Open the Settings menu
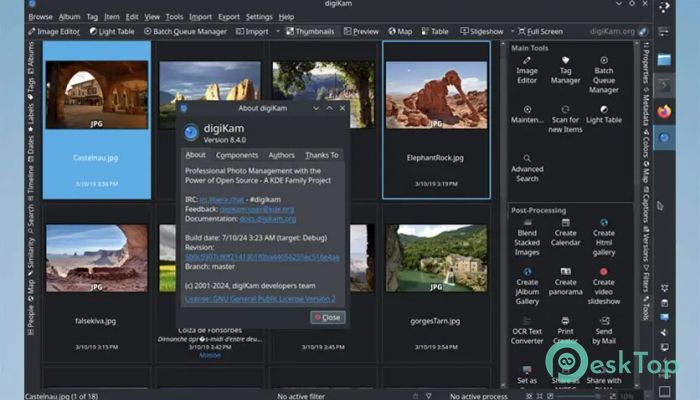Viewport: 700px width, 400px height. click(259, 17)
